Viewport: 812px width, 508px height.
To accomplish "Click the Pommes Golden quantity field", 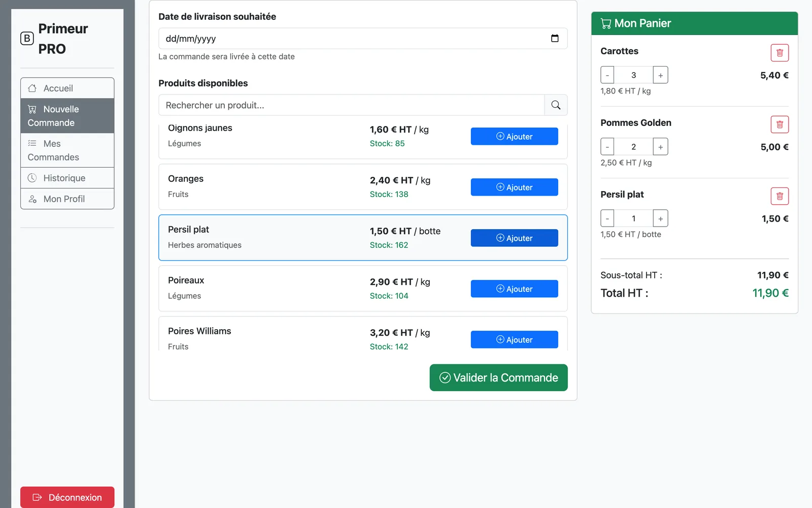I will [x=633, y=147].
